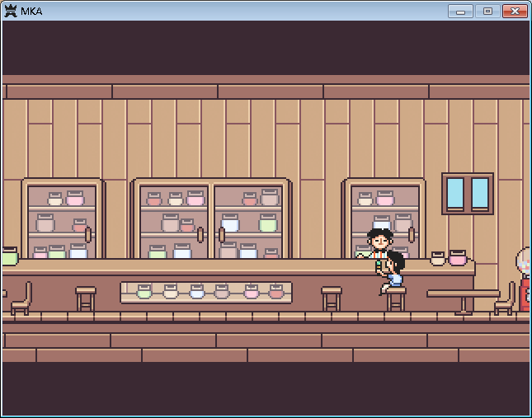Click the pink jar on leftmost cabinet's top shelf
Viewport: 532px width, 418px height.
(75, 198)
